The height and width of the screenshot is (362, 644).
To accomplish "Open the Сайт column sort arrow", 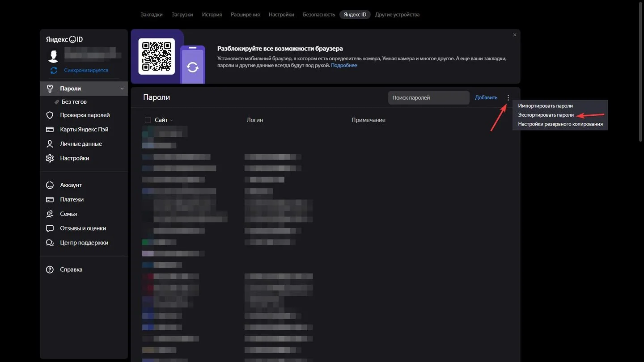I will [171, 120].
